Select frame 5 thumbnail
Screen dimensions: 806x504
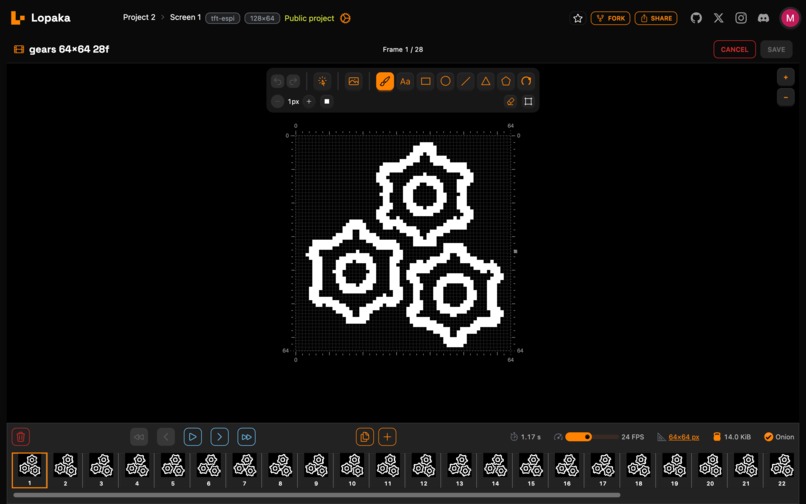173,470
